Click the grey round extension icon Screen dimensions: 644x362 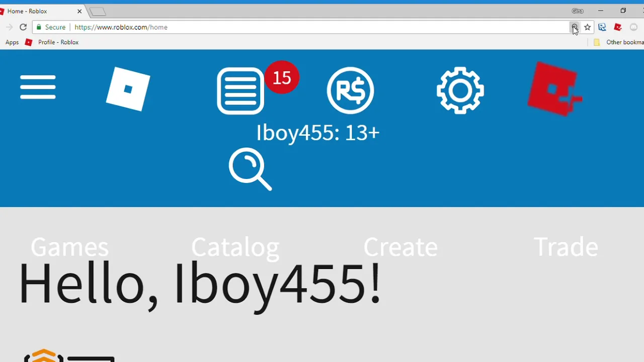coord(633,27)
